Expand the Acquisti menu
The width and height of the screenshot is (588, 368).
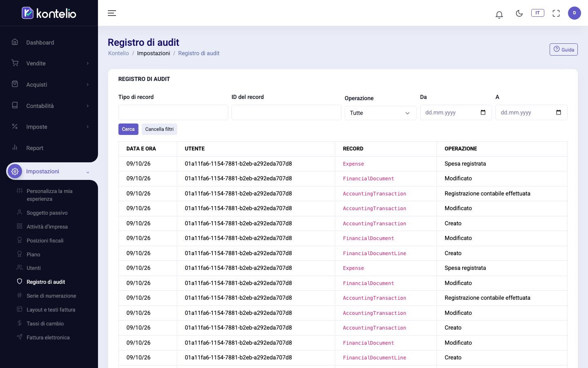click(x=49, y=85)
